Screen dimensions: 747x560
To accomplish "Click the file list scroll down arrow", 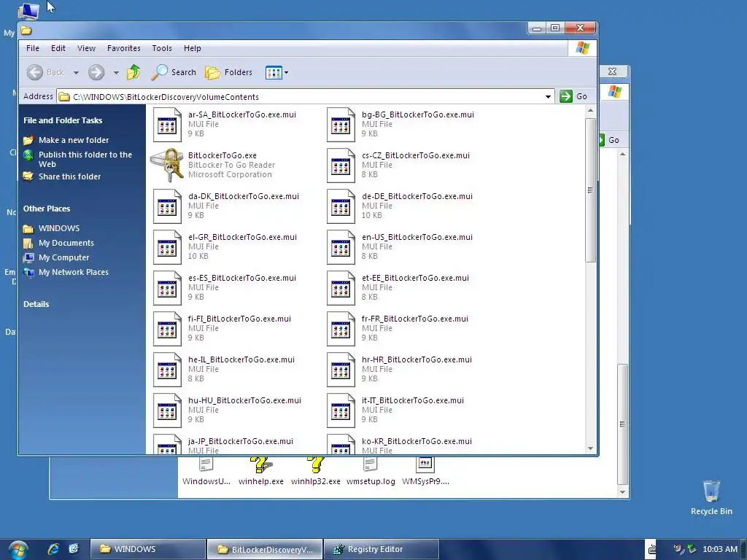I will click(x=590, y=448).
